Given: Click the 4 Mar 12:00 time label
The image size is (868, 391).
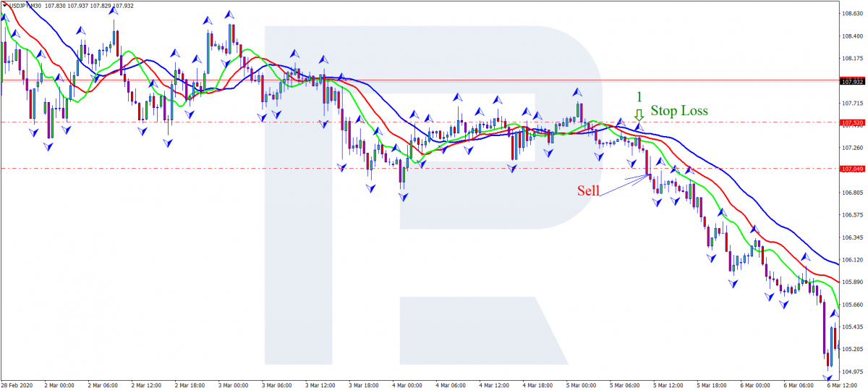Looking at the screenshot, I should coord(495,386).
